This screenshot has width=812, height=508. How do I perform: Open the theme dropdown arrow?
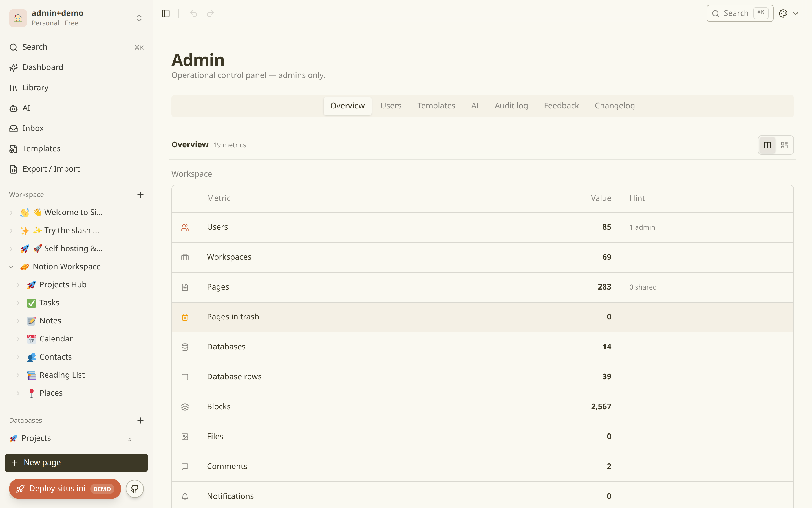tap(796, 14)
